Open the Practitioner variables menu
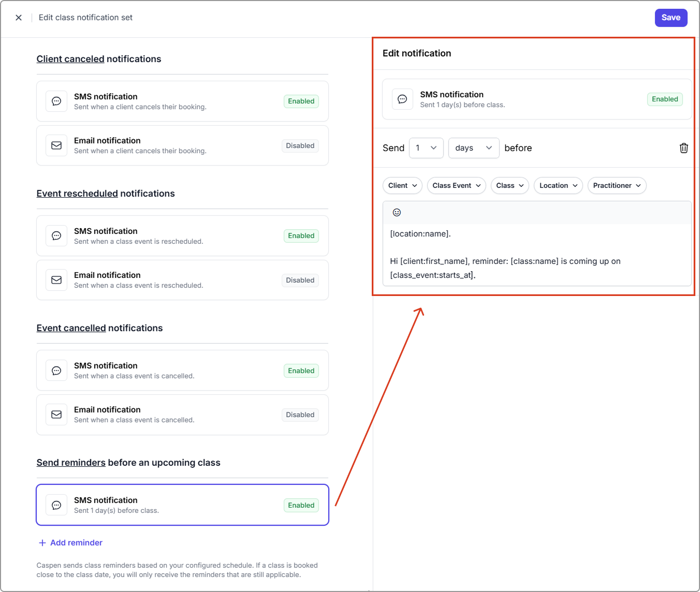 point(616,186)
